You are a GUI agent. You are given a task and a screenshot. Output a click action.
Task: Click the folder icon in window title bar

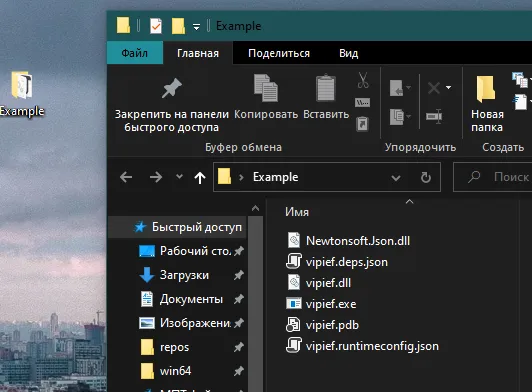[x=123, y=25]
